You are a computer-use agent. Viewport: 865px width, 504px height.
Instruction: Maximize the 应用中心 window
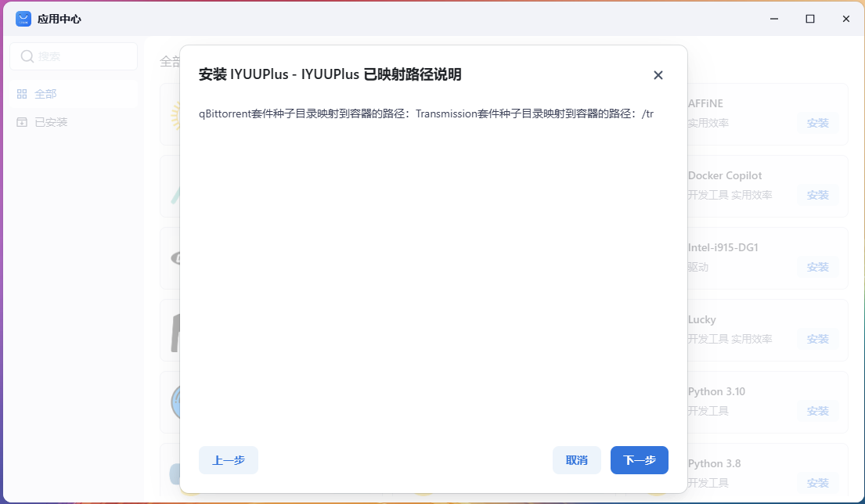pos(810,19)
